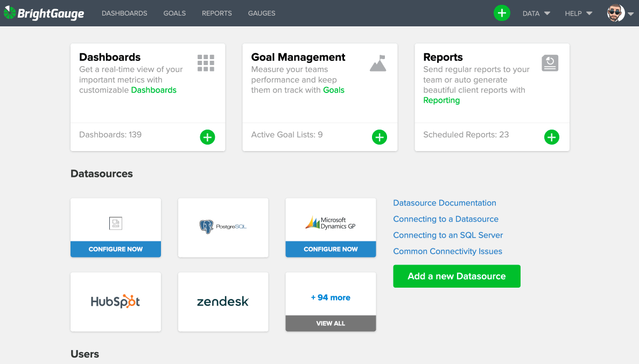The image size is (639, 364).
Task: Click the green plus button in top navigation bar
Action: [502, 13]
